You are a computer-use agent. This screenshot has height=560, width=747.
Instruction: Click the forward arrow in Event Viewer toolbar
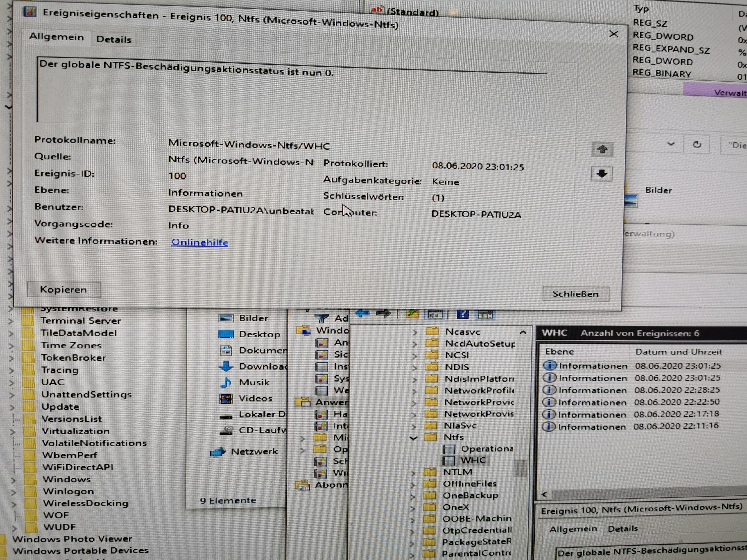(383, 314)
